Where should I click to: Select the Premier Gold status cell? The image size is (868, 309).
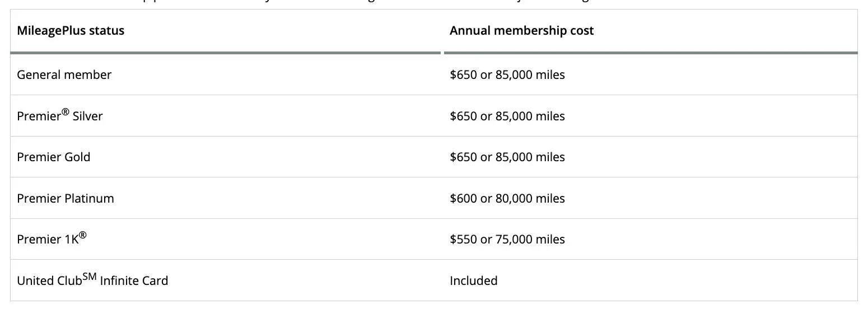coord(53,157)
